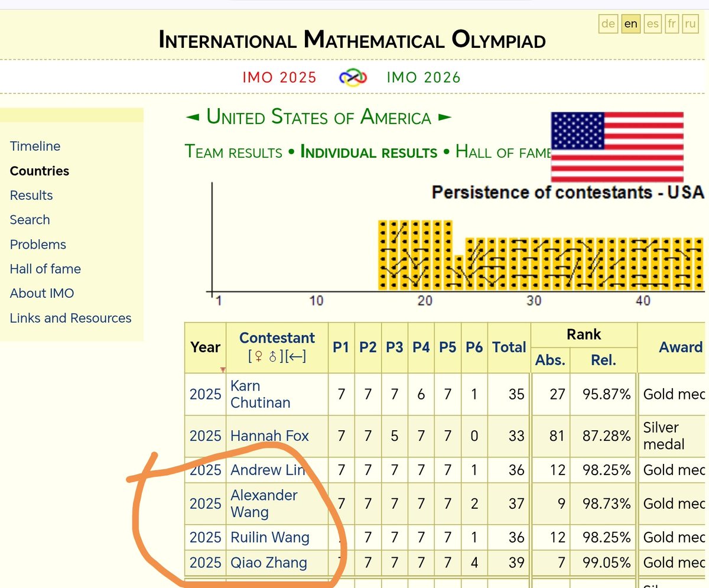Open contestant Hannah Fox

tap(270, 436)
